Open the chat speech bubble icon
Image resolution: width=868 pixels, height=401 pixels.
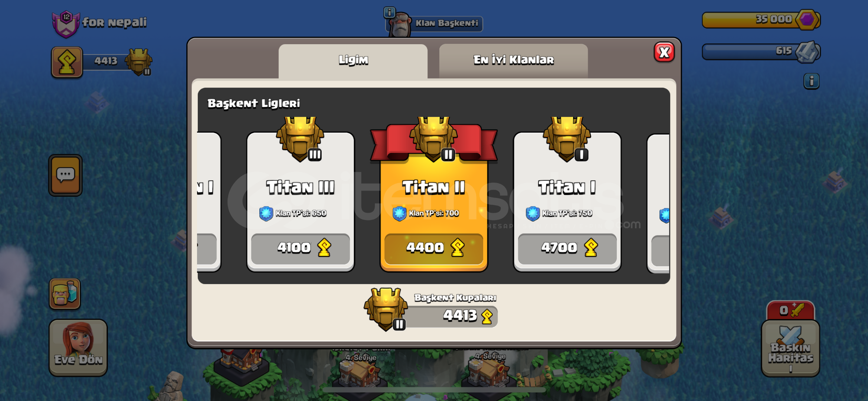[65, 175]
